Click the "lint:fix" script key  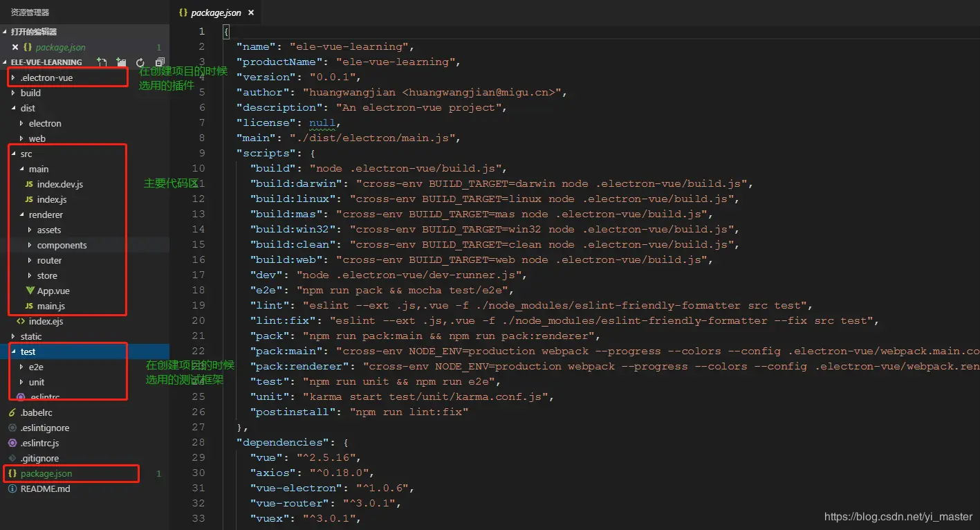[283, 321]
